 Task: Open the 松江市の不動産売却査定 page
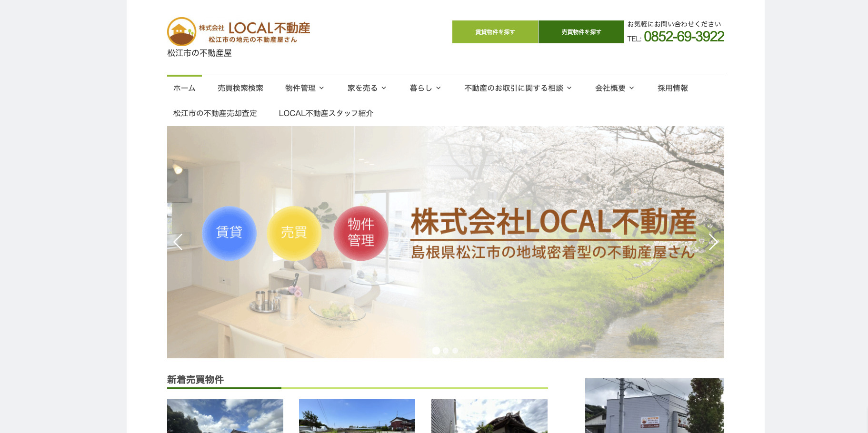[215, 113]
